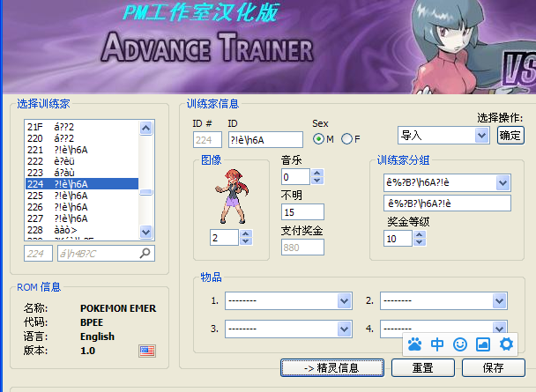Click the trainer number search field
This screenshot has width=536, height=392.
tap(38, 254)
